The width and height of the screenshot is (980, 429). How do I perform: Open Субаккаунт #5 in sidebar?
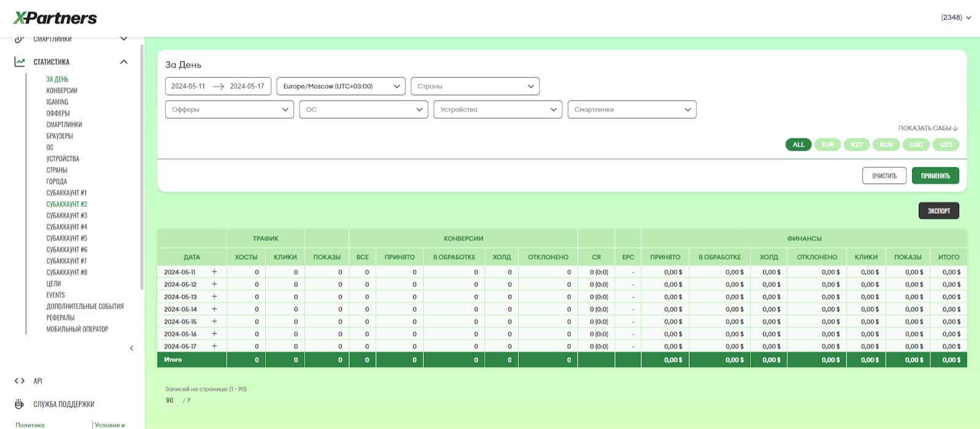point(67,238)
